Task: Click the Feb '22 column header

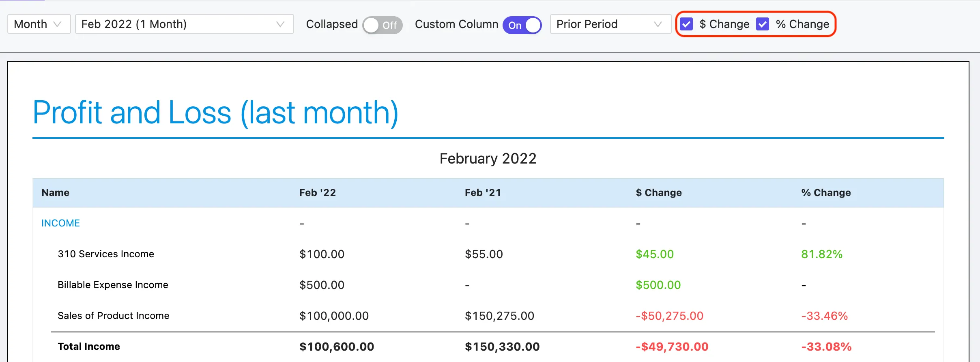Action: coord(318,192)
